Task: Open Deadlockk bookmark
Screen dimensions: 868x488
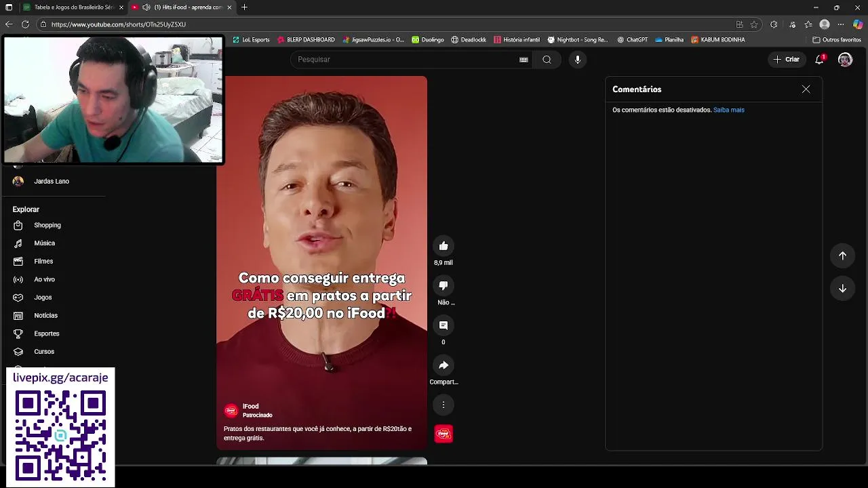Action: 469,40
